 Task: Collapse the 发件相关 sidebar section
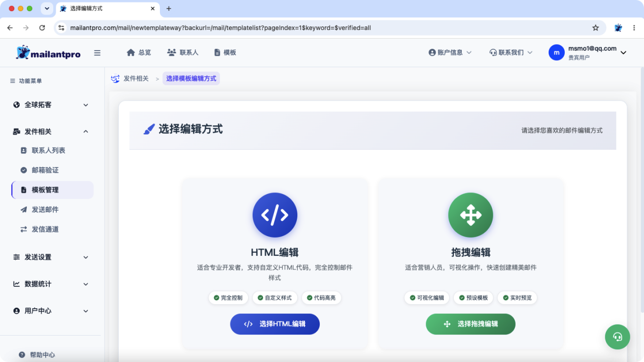[86, 131]
